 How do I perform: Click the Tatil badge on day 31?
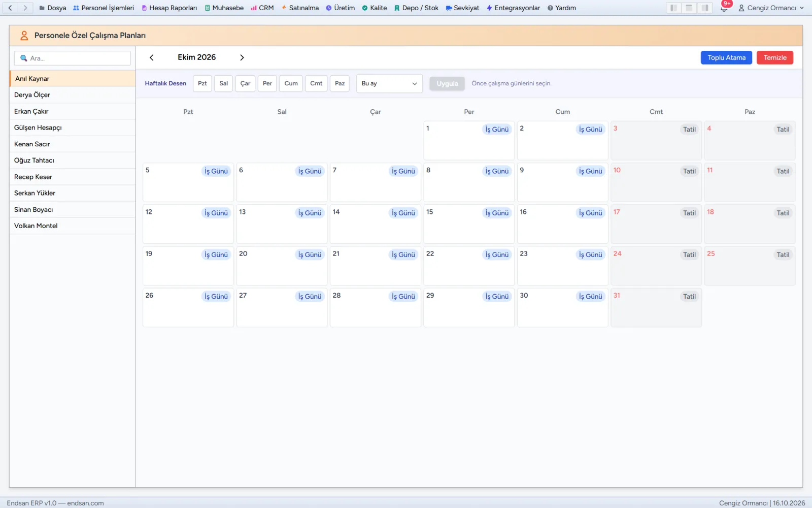click(689, 296)
